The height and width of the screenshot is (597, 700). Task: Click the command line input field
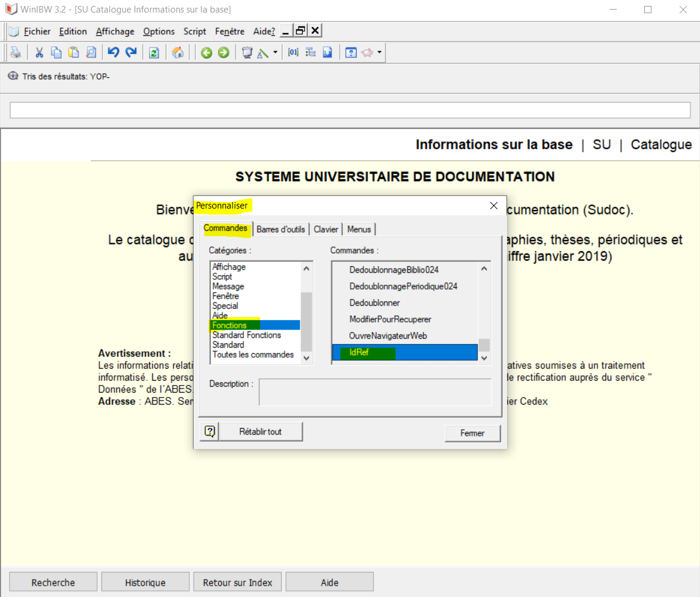(x=350, y=110)
